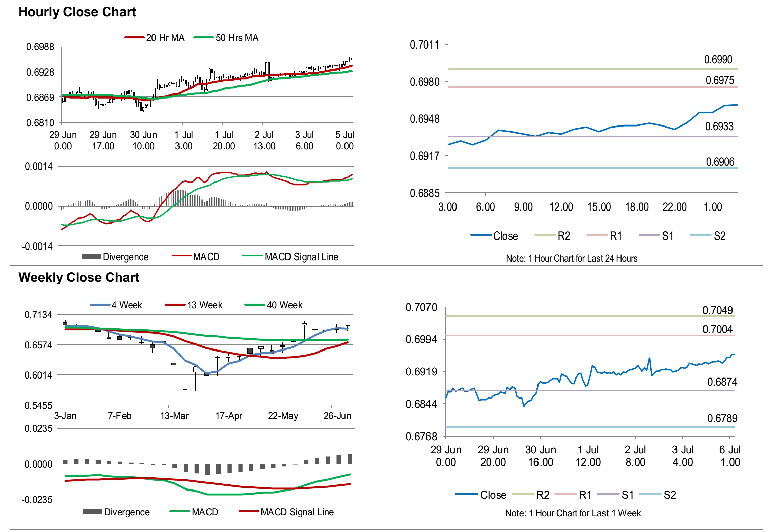
Task: Click the 0.6990 resistance level label
Action: [718, 60]
